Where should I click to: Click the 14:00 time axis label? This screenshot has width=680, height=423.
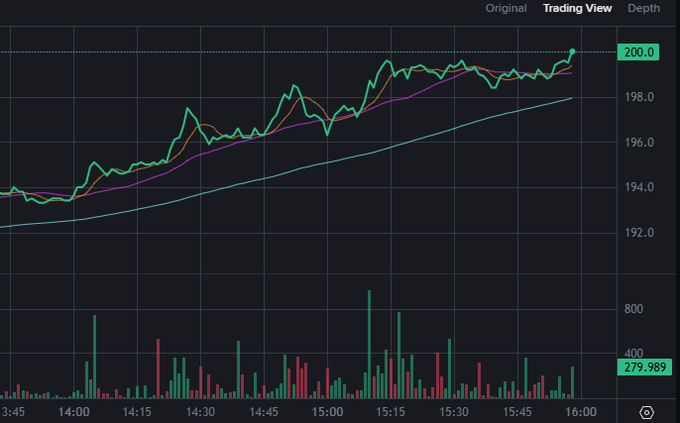pyautogui.click(x=74, y=412)
